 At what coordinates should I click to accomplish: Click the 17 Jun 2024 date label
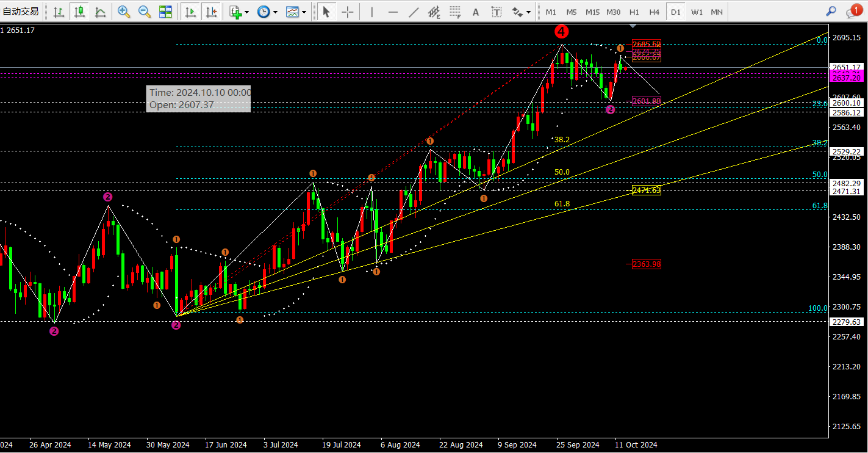(226, 445)
